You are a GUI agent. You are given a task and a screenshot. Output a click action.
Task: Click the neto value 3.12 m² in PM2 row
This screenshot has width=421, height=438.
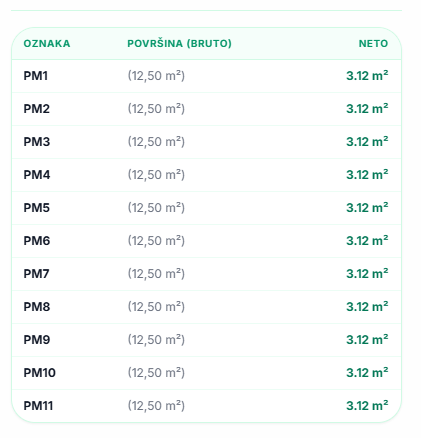click(x=367, y=109)
